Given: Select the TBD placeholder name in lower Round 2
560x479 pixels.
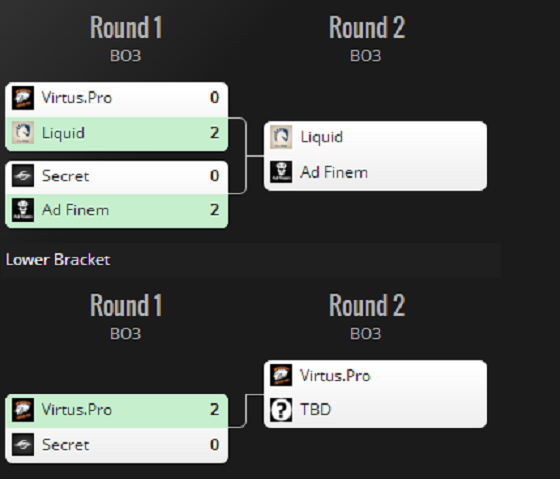Looking at the screenshot, I should (x=316, y=410).
